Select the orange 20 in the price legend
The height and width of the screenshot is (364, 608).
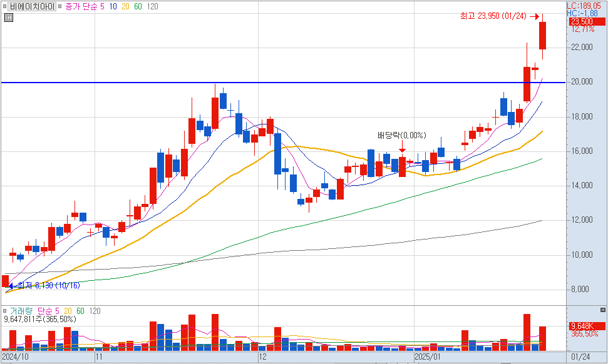pos(126,7)
